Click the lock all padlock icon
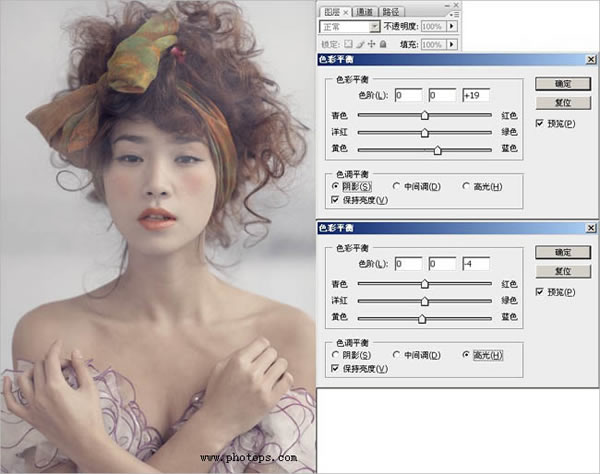 click(x=382, y=45)
